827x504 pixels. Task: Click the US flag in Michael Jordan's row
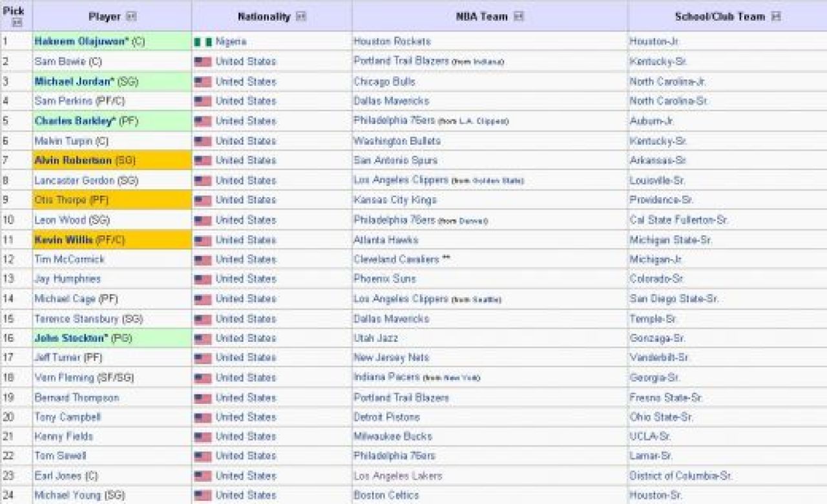click(x=203, y=82)
